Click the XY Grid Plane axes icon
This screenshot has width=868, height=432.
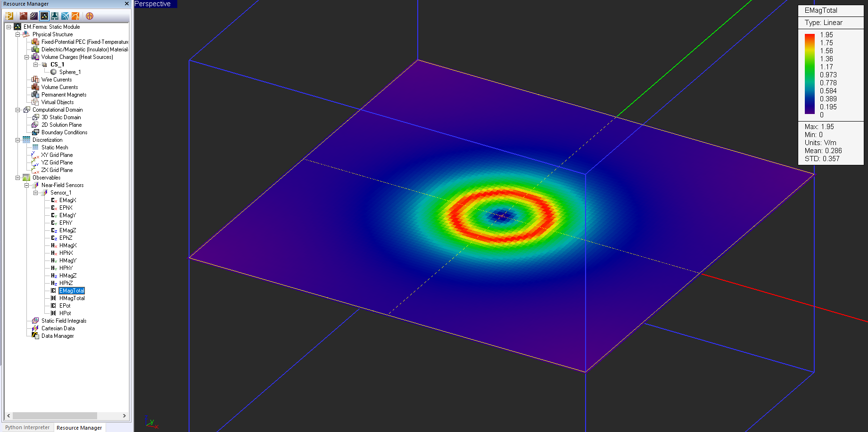click(35, 155)
